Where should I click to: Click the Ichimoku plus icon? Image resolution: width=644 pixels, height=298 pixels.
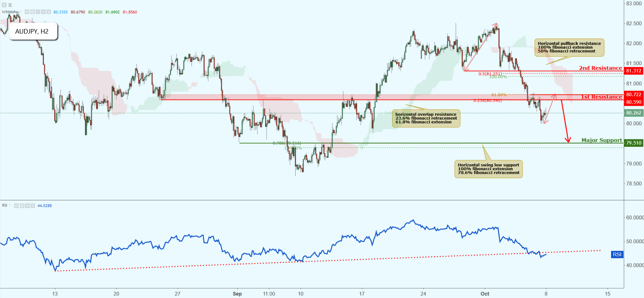pos(43,12)
